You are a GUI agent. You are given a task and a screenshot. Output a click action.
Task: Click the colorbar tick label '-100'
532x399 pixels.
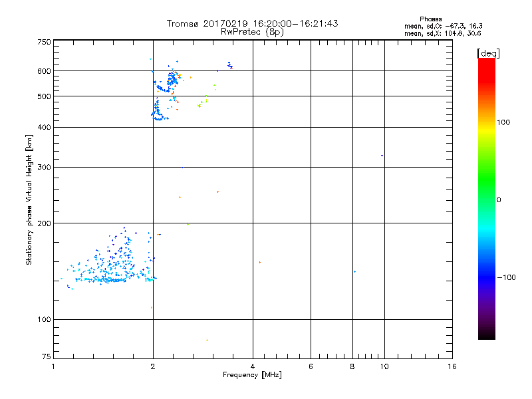(506, 277)
